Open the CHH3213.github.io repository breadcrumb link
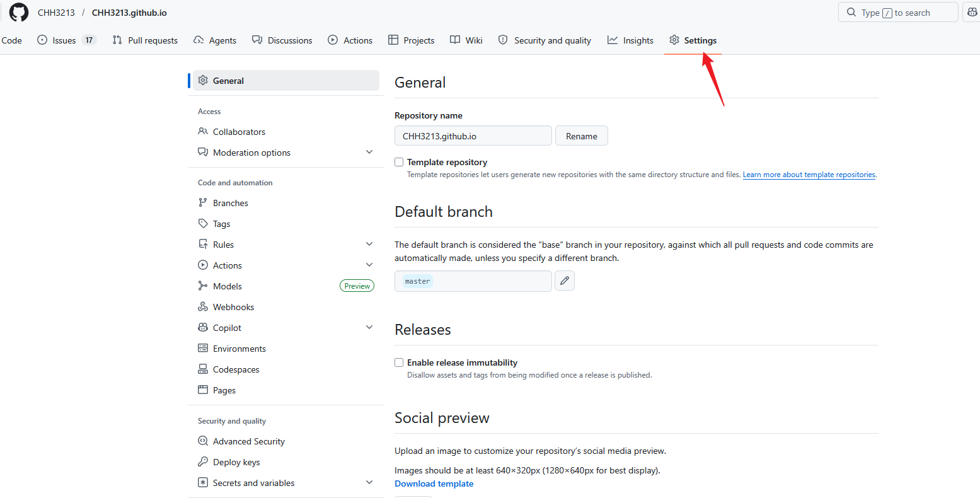The height and width of the screenshot is (498, 980). tap(129, 13)
